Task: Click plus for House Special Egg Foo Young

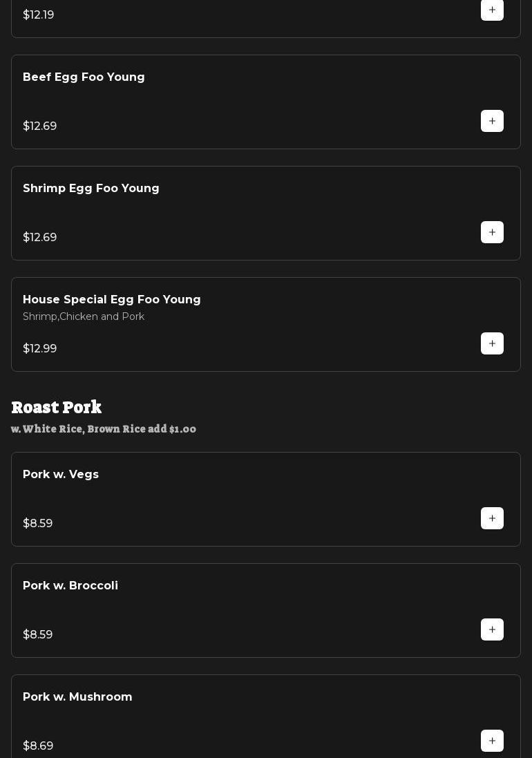Action: pyautogui.click(x=492, y=343)
